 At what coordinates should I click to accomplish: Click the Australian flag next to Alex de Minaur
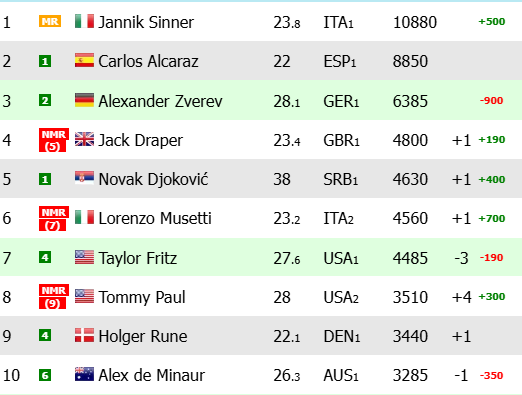(x=84, y=374)
